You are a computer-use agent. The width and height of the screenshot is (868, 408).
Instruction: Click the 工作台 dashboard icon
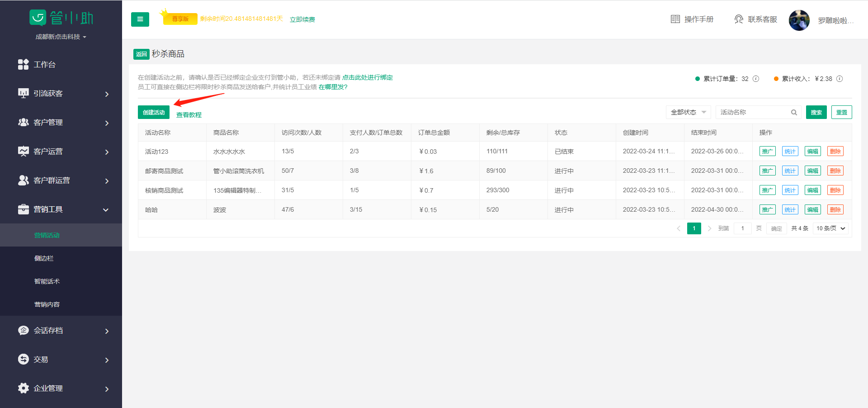pyautogui.click(x=24, y=64)
